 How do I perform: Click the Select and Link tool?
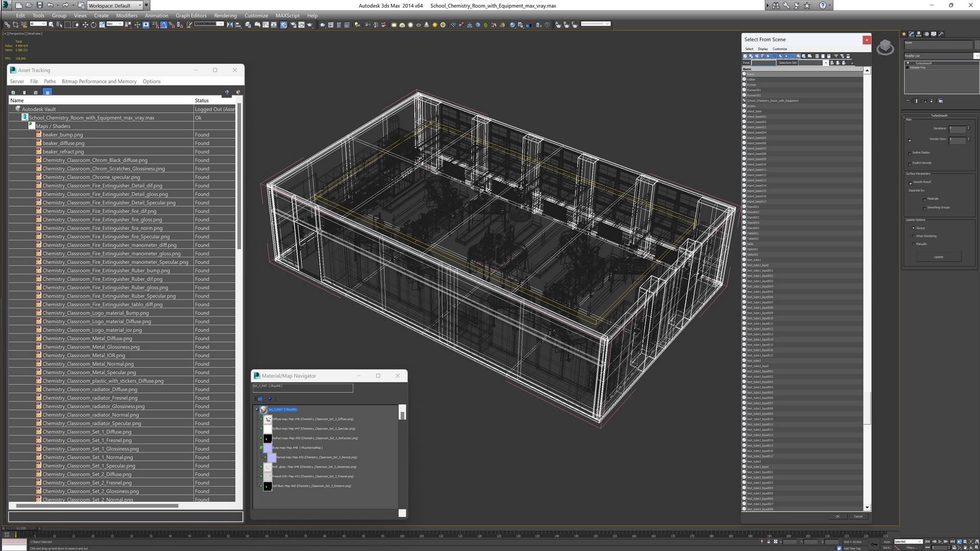[7, 24]
